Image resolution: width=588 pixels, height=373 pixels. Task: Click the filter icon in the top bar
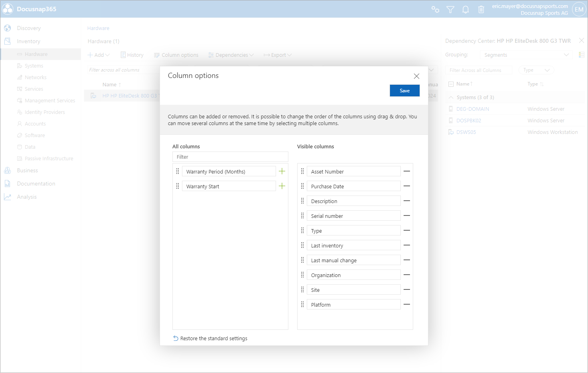pos(450,9)
